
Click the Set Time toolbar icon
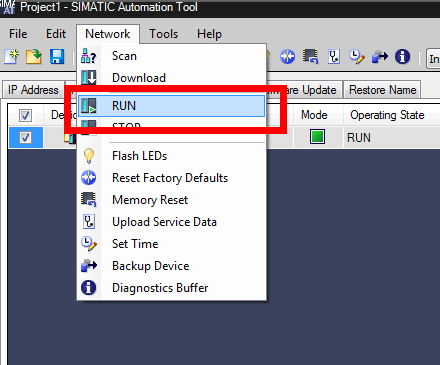357,56
